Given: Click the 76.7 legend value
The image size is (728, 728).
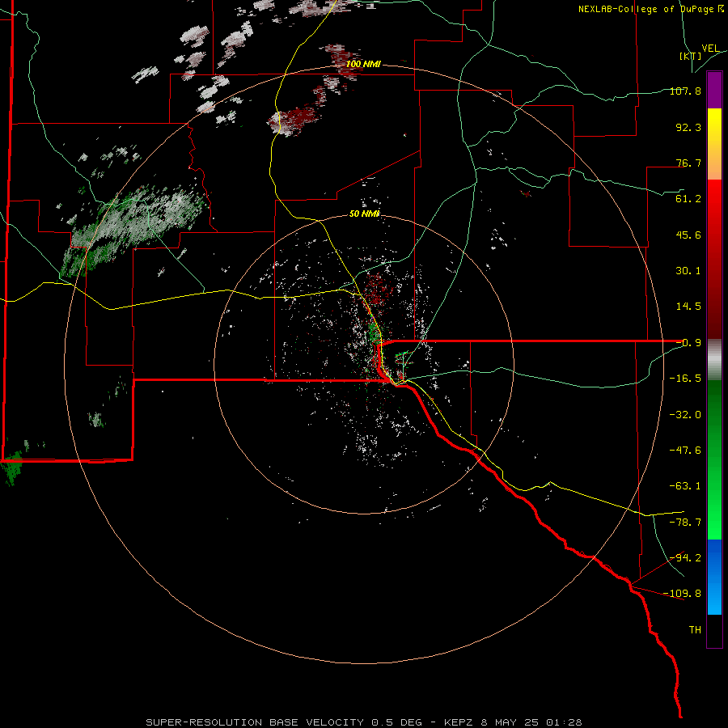Looking at the screenshot, I should point(688,163).
